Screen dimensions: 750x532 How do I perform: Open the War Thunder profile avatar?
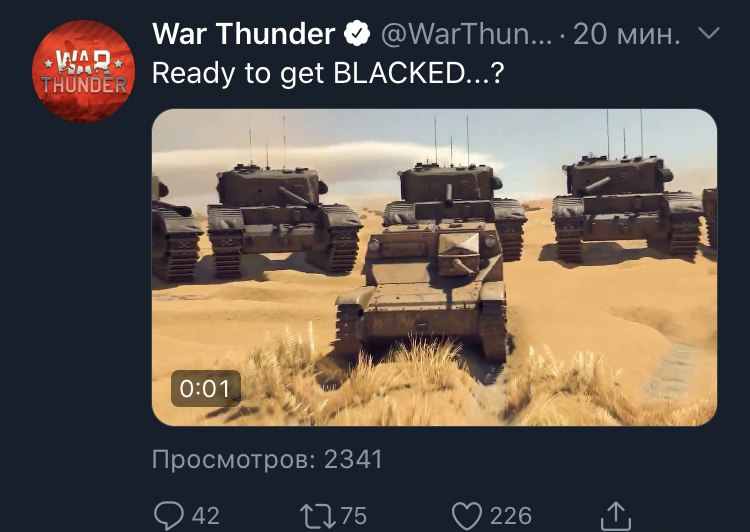pyautogui.click(x=83, y=71)
